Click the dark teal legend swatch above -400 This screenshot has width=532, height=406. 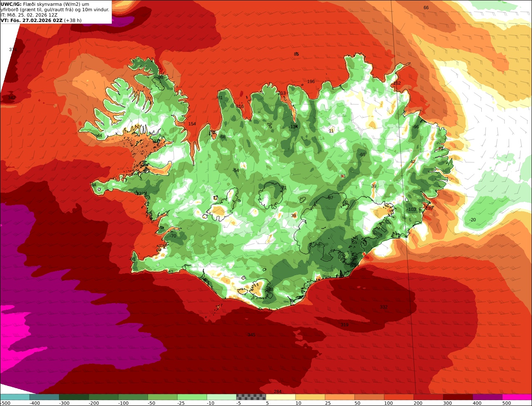coord(44,397)
